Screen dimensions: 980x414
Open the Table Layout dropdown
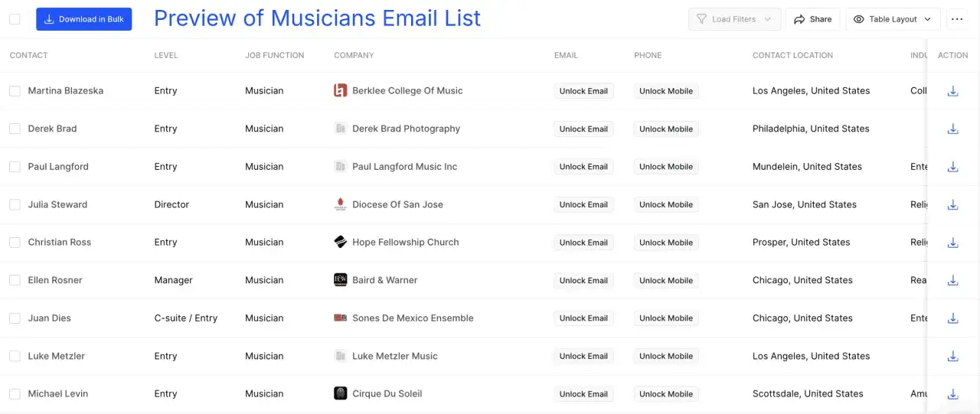(893, 19)
